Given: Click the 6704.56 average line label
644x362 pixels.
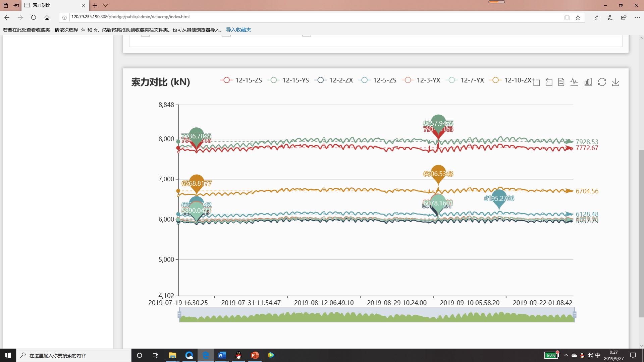Looking at the screenshot, I should [x=587, y=191].
